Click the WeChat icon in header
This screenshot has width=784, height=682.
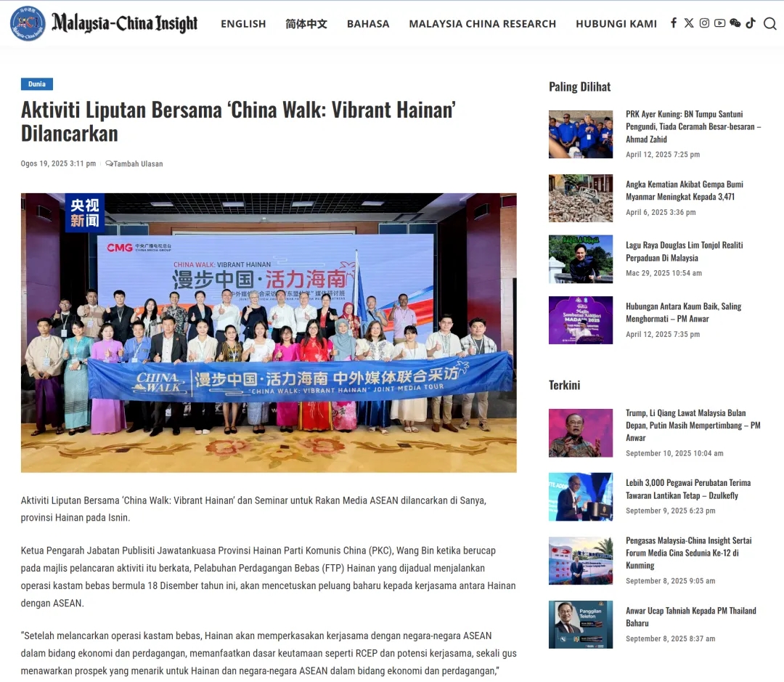coord(735,23)
